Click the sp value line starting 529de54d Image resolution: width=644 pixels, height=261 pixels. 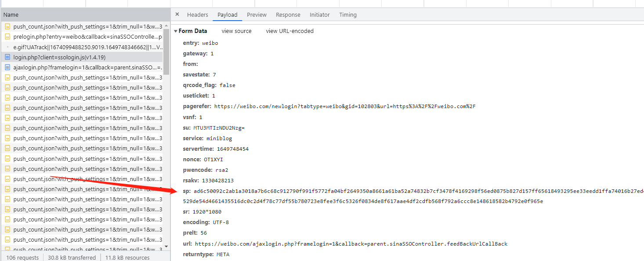point(363,201)
